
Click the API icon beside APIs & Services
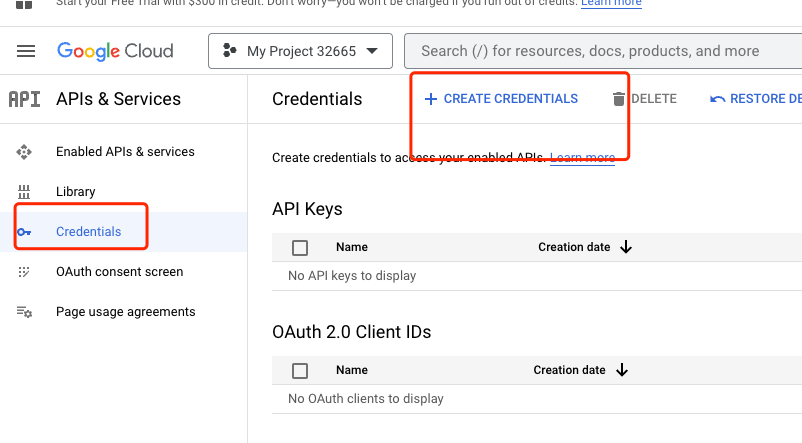pos(24,99)
